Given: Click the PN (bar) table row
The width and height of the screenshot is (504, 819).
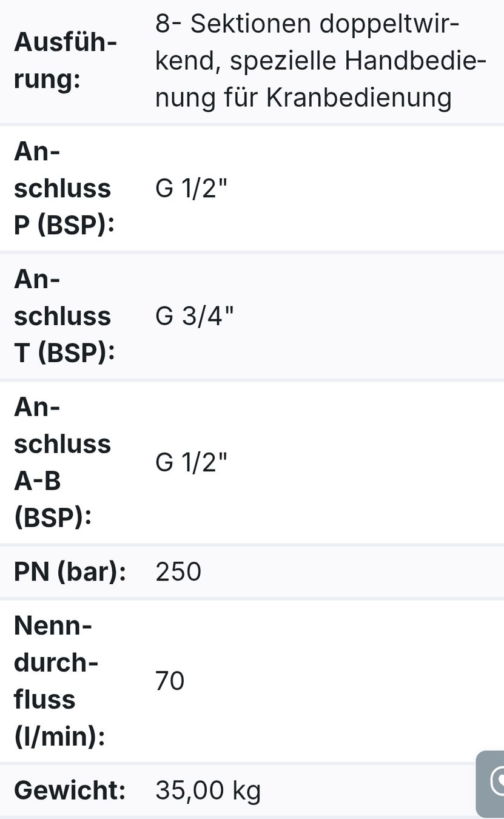Looking at the screenshot, I should (252, 571).
